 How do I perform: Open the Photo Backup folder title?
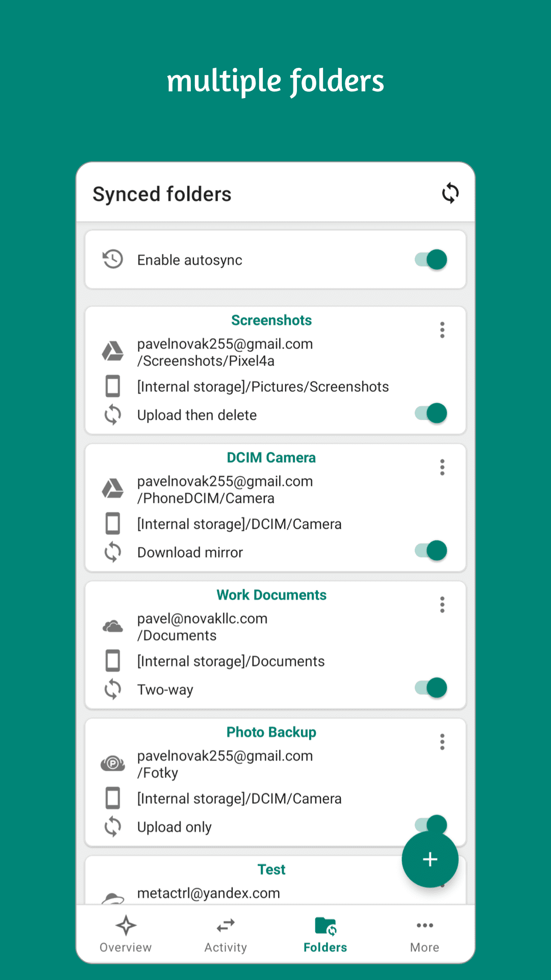(271, 732)
